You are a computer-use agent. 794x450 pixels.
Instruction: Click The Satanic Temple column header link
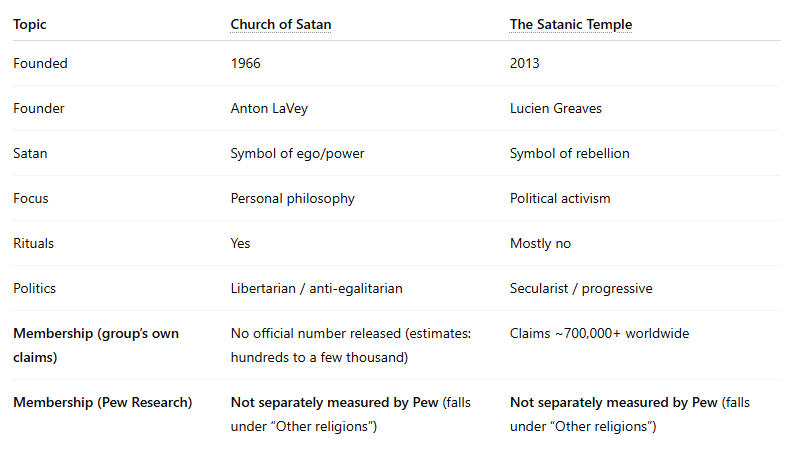(x=570, y=24)
